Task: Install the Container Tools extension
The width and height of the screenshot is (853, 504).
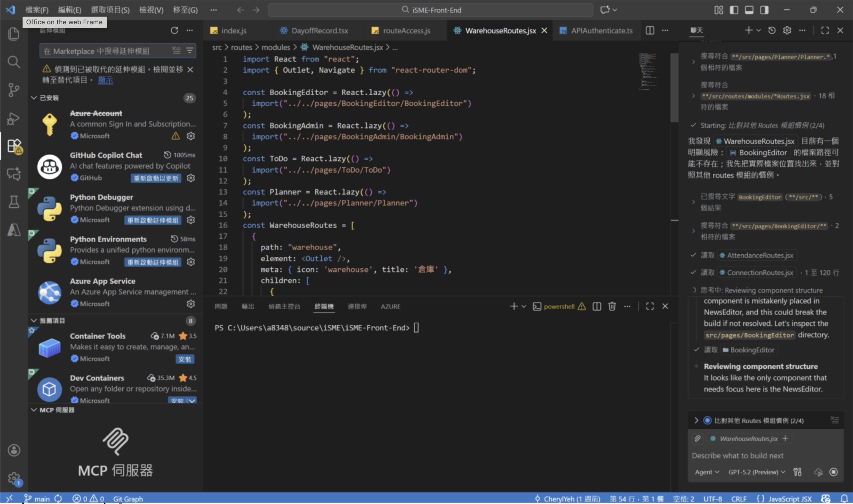Action: (x=185, y=359)
